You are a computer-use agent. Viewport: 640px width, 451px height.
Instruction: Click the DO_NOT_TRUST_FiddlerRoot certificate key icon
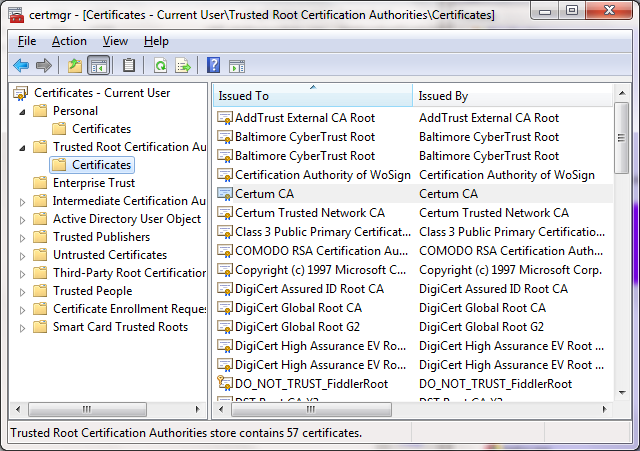tap(224, 383)
